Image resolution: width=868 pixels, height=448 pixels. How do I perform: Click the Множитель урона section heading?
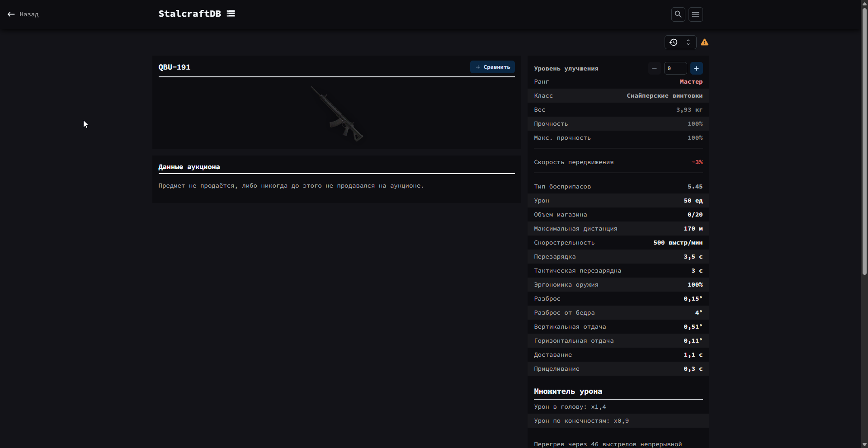point(568,391)
